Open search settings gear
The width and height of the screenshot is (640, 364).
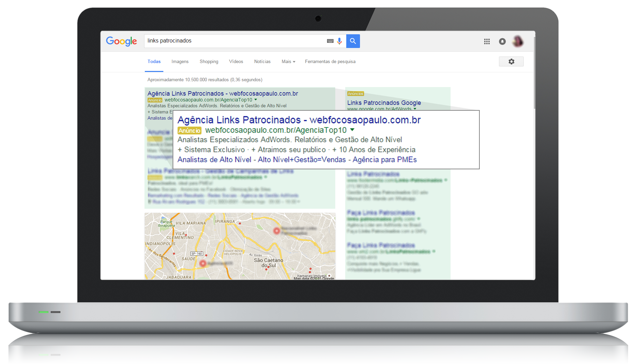pyautogui.click(x=511, y=62)
